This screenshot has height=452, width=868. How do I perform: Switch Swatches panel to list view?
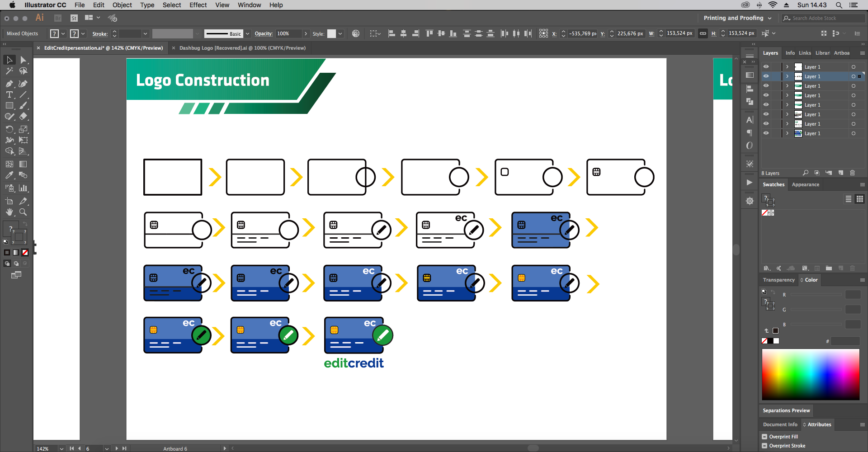849,199
